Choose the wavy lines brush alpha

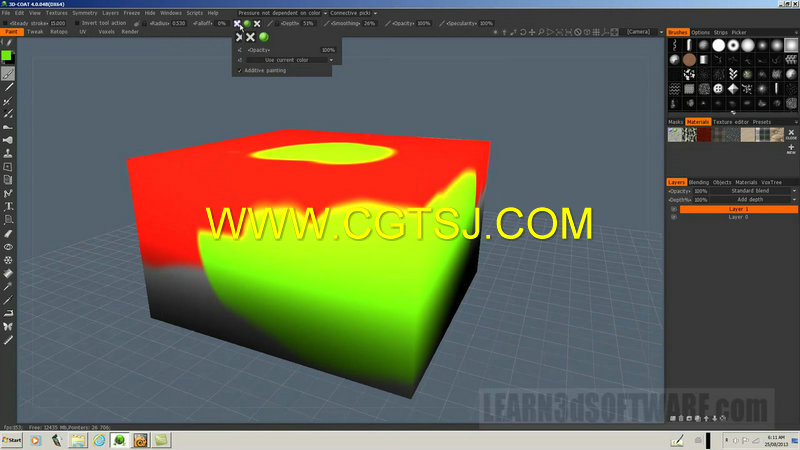click(674, 89)
